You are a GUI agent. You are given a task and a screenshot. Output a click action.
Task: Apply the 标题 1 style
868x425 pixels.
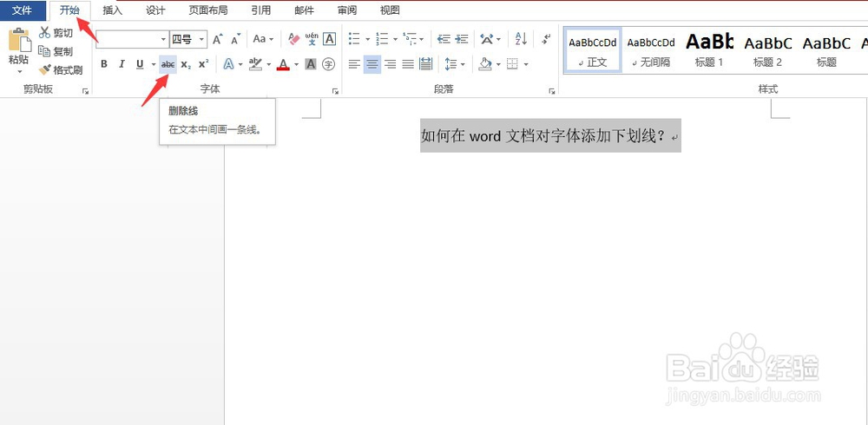(x=709, y=49)
